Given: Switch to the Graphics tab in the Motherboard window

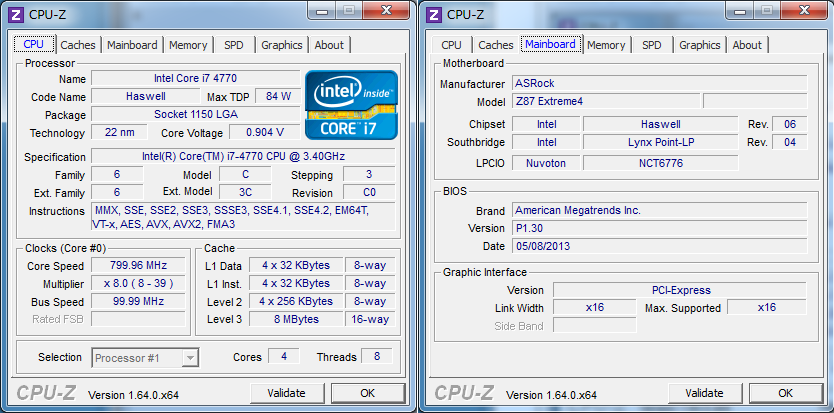Looking at the screenshot, I should pyautogui.click(x=699, y=45).
